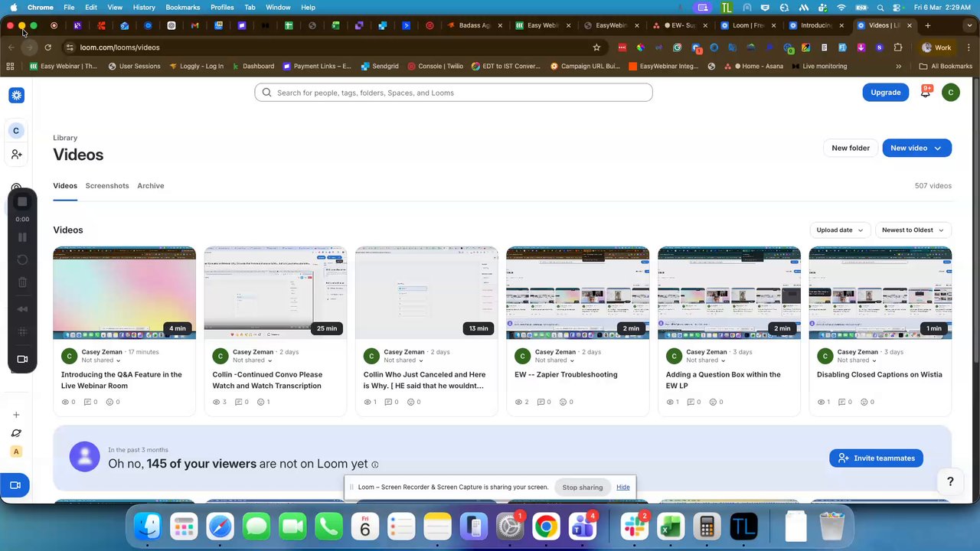Open the Chrome apps grid icon
Screen dimensions: 980x551
click(x=11, y=67)
